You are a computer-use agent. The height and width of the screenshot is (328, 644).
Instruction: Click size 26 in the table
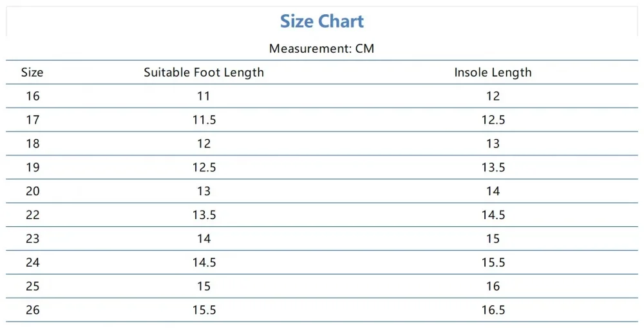tap(33, 311)
